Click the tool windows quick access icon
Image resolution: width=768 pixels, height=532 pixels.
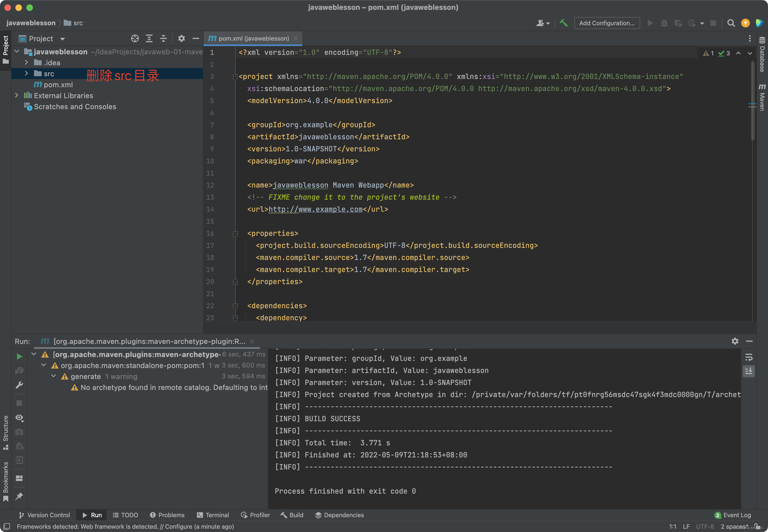[6, 526]
